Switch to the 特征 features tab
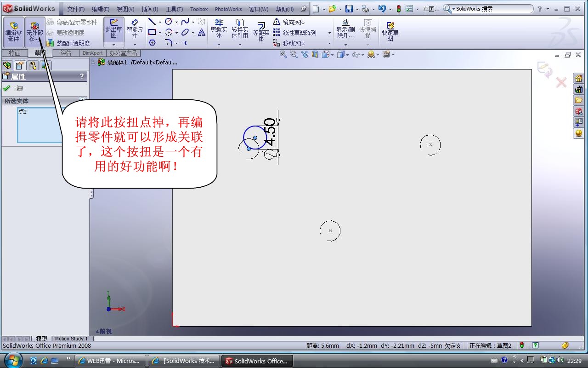588x368 pixels. 15,53
